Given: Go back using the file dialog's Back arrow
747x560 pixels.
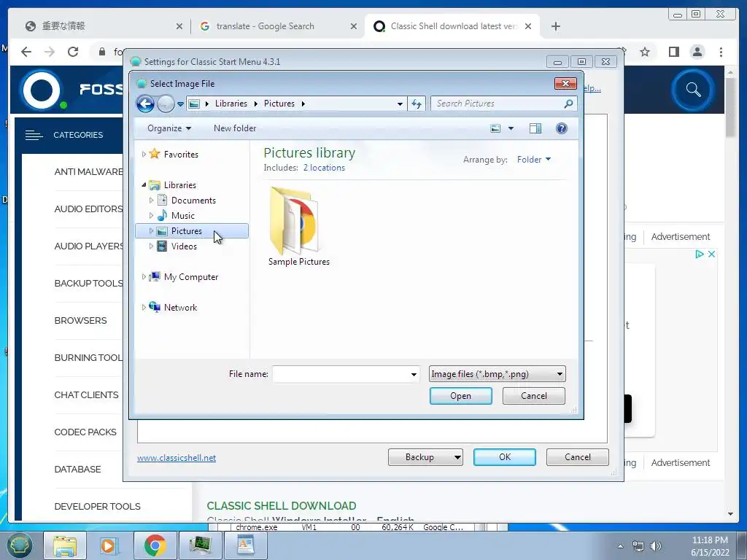Looking at the screenshot, I should click(145, 104).
